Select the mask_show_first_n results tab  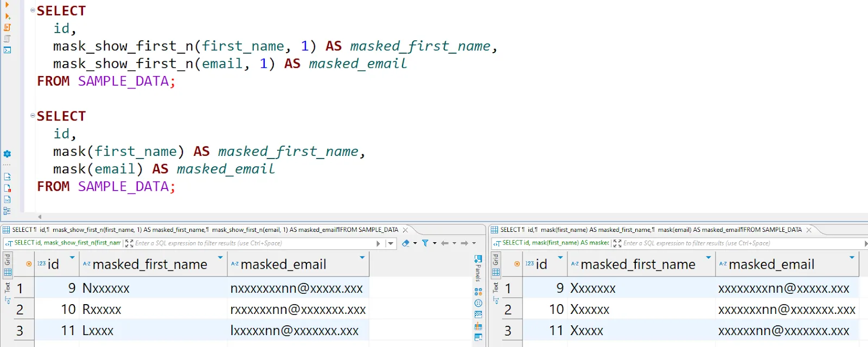[201, 230]
